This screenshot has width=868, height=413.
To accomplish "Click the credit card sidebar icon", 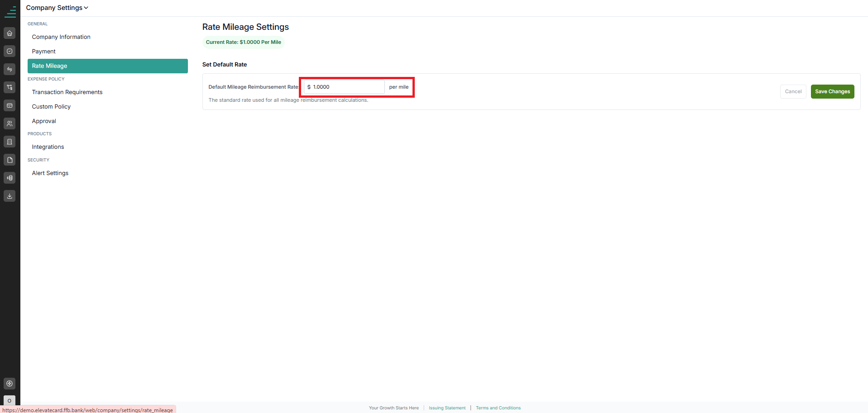I will 10,105.
